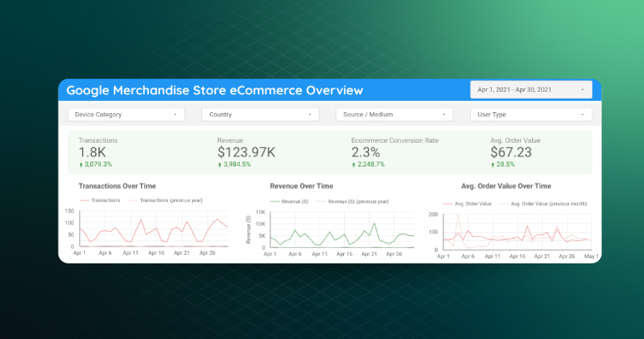Click the Transactions up-arrow change indicator
The height and width of the screenshot is (339, 644).
(x=81, y=165)
